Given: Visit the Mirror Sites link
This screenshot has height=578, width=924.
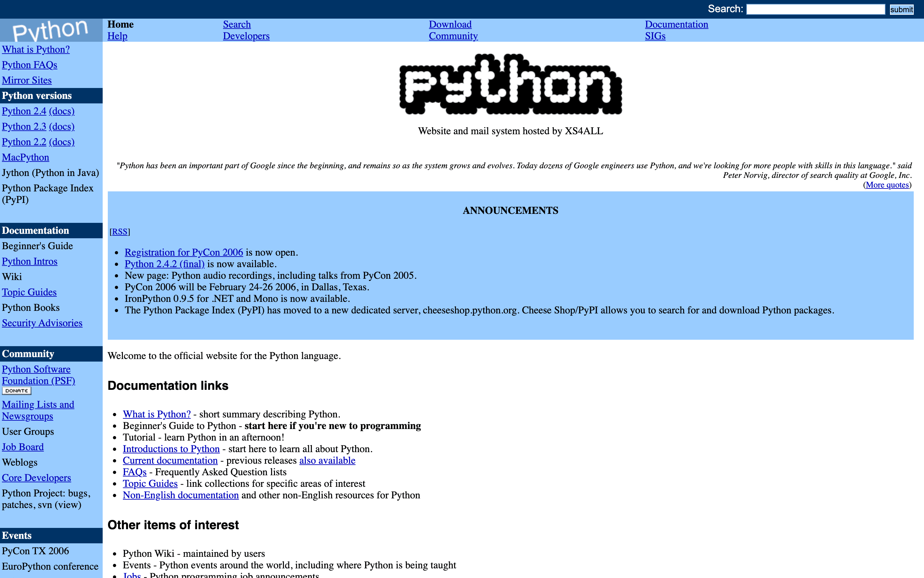Looking at the screenshot, I should click(x=27, y=80).
